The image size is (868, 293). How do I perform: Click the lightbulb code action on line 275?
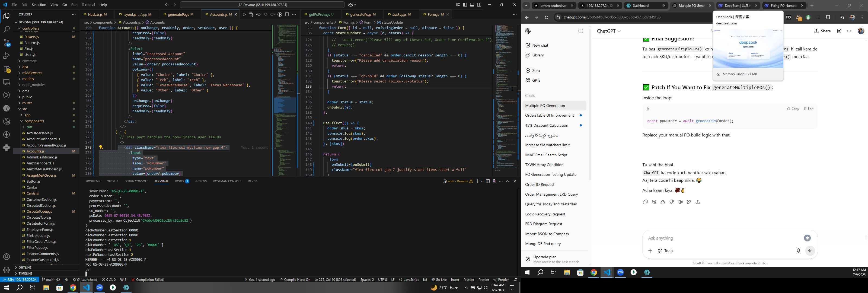pyautogui.click(x=101, y=147)
